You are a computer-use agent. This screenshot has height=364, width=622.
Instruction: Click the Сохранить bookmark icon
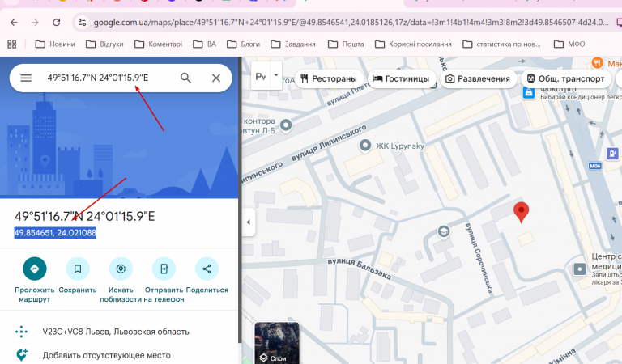click(78, 269)
